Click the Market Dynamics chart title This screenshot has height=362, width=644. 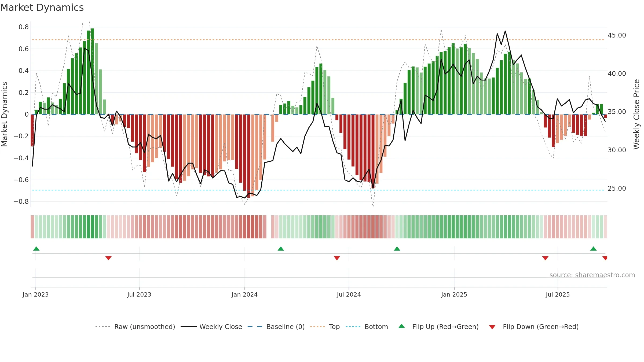pyautogui.click(x=42, y=8)
